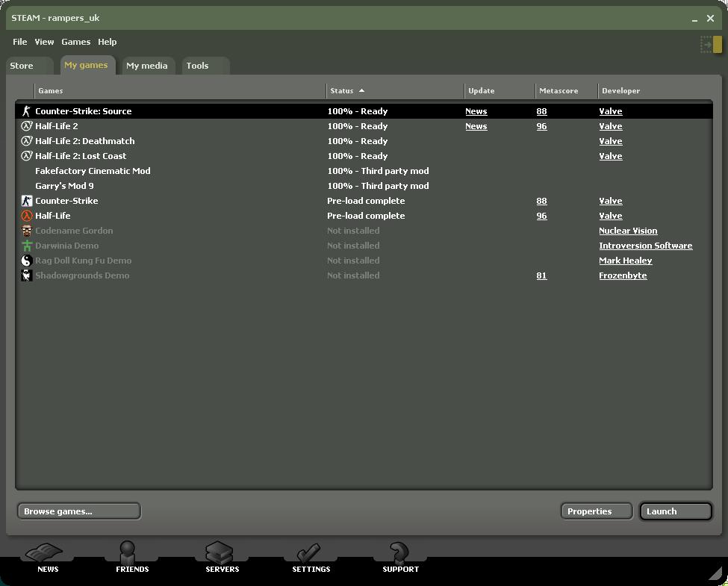Open Metascore 96 in Half-Life row
Image resolution: width=728 pixels, height=586 pixels.
[x=541, y=216]
